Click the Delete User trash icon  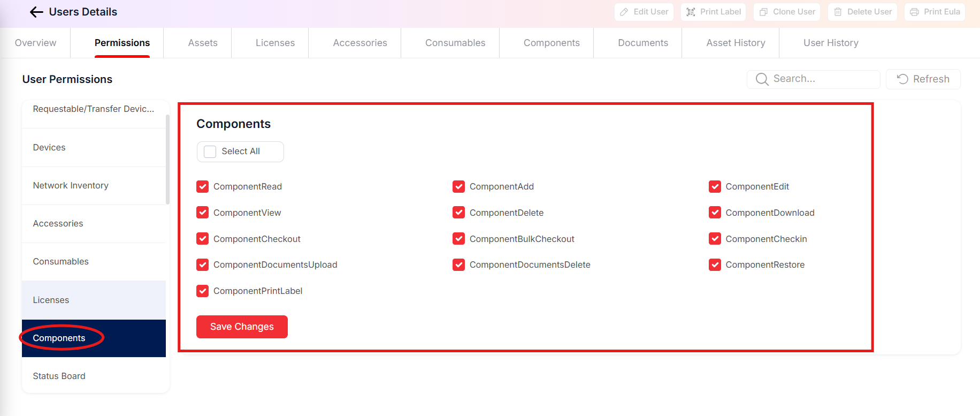click(838, 12)
